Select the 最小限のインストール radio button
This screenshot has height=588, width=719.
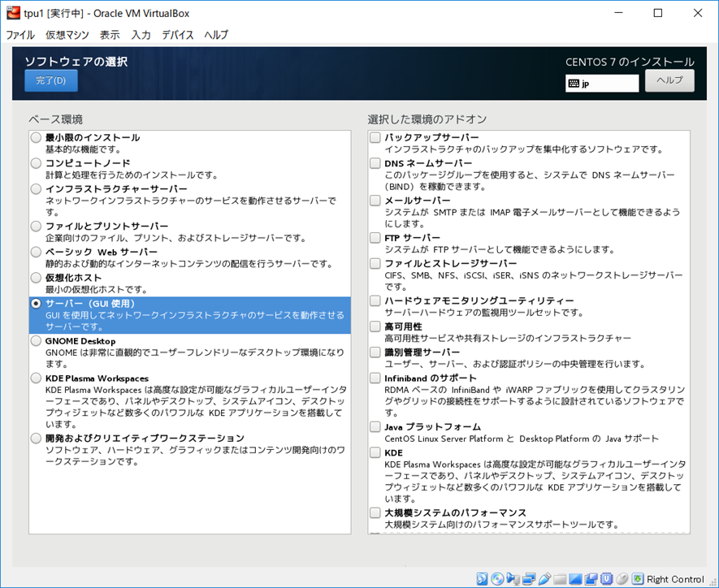click(36, 138)
